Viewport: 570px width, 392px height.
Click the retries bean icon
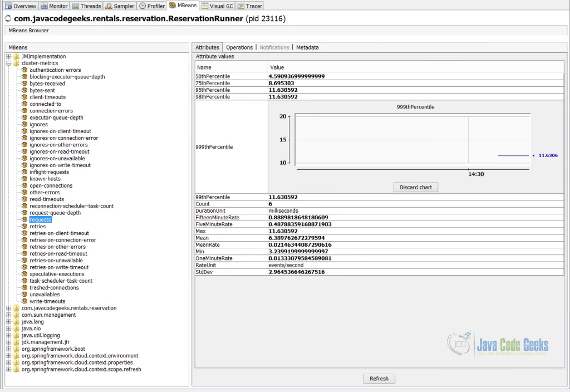(24, 226)
